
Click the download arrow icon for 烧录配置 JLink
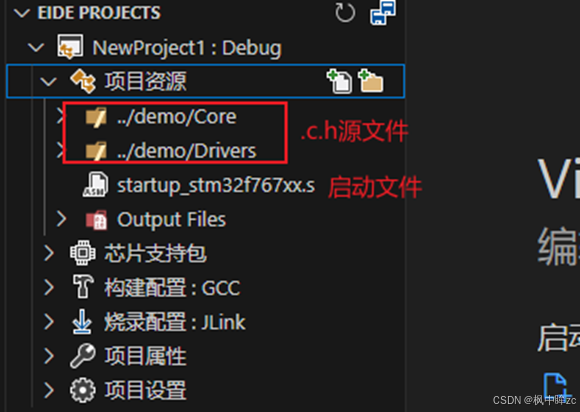(82, 321)
